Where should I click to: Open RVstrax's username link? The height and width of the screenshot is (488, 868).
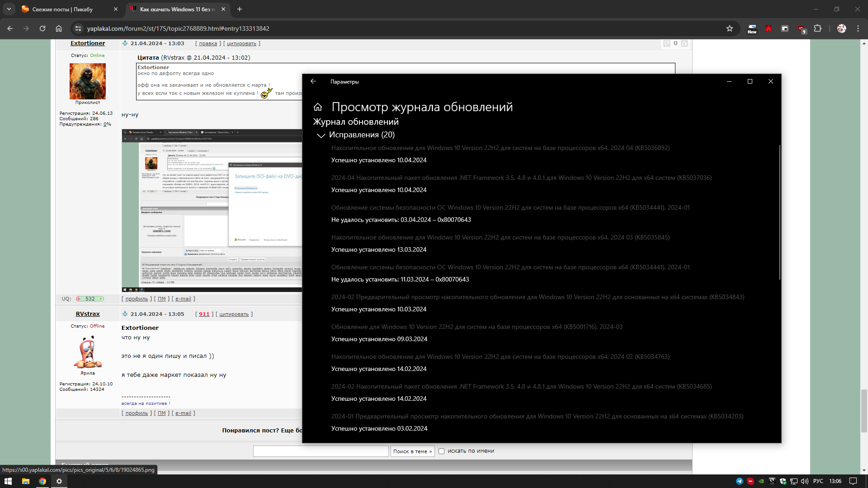pos(88,314)
